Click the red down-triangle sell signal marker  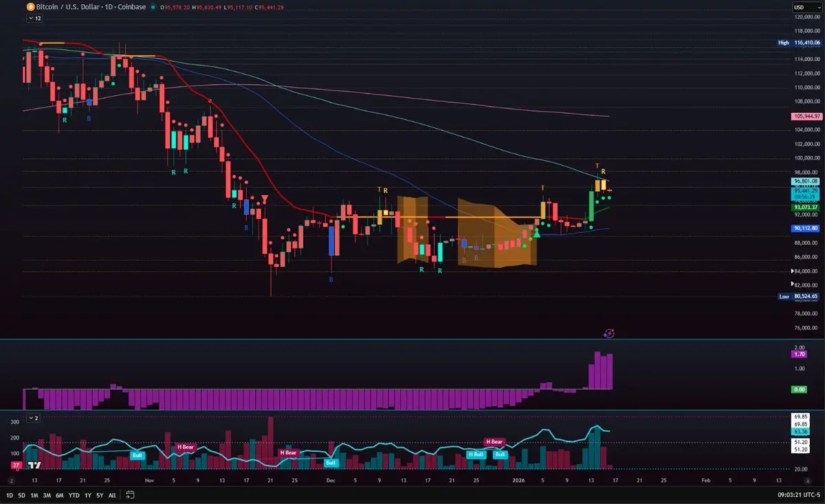[x=265, y=199]
